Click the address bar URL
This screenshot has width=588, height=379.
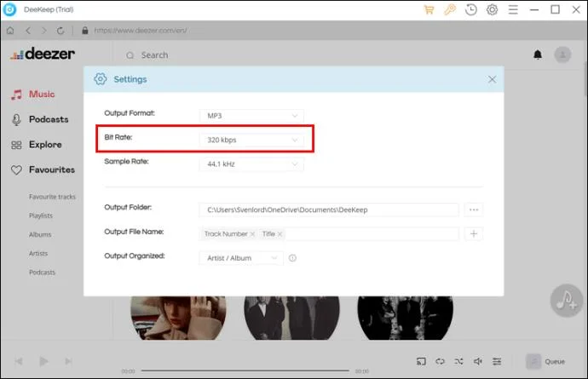[141, 31]
